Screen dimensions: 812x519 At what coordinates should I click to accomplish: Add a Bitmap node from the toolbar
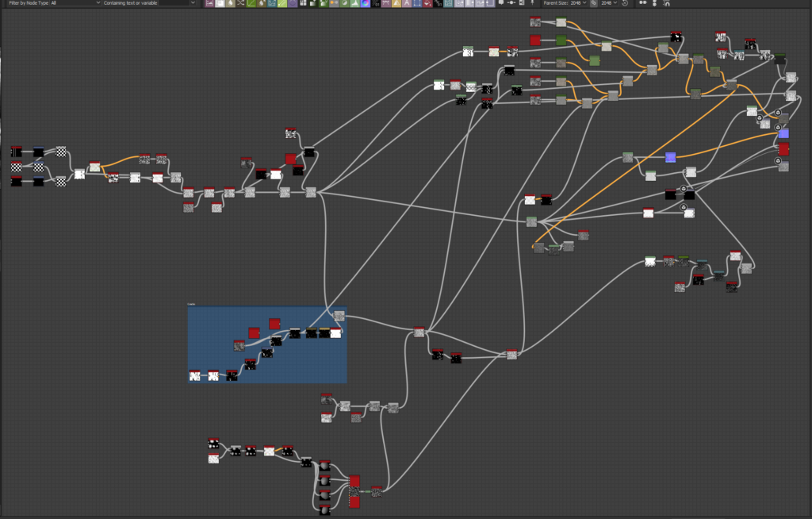coord(209,3)
